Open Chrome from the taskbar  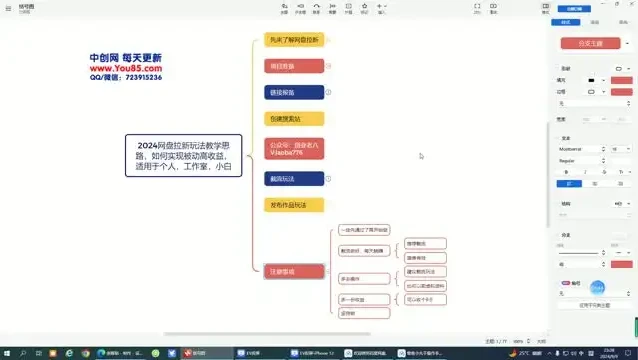[85, 353]
